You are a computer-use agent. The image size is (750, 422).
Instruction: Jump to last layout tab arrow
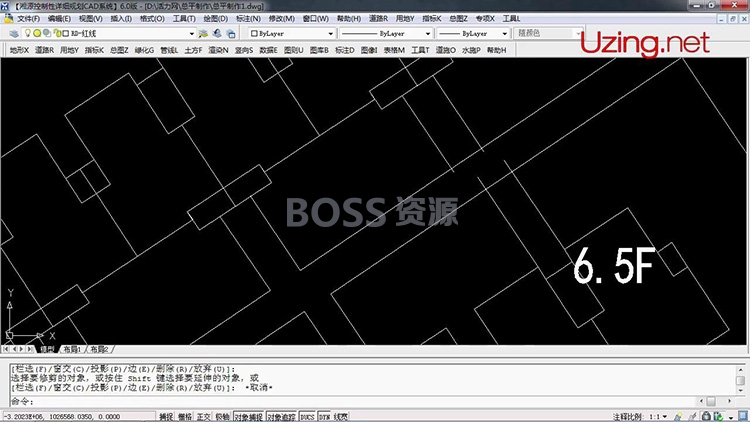pos(30,349)
